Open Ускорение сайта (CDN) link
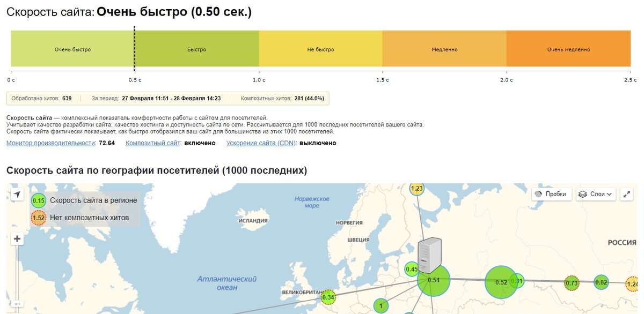 (261, 143)
